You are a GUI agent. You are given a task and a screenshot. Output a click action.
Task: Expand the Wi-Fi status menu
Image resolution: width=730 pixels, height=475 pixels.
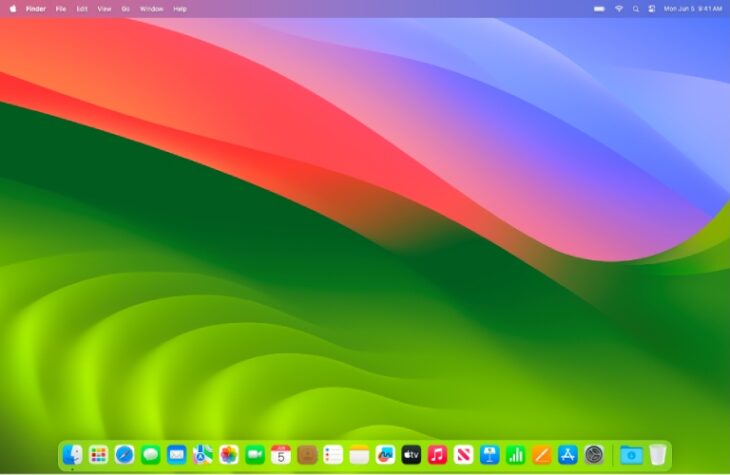click(x=618, y=8)
